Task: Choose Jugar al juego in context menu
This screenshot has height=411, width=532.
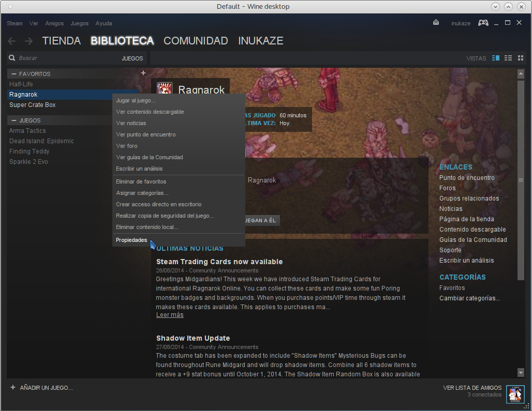Action: [x=179, y=100]
